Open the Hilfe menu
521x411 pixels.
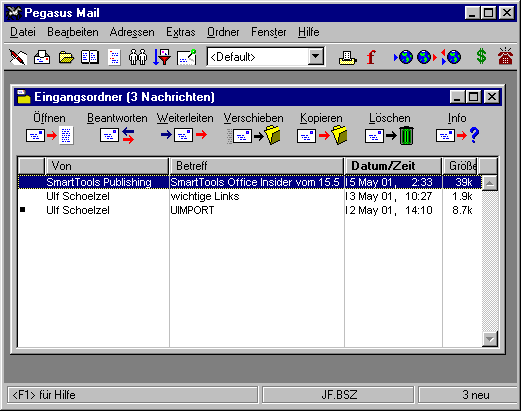coord(309,32)
